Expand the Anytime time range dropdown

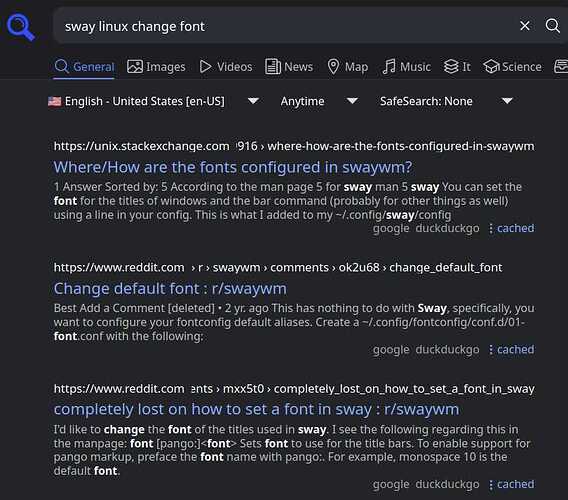(x=319, y=101)
